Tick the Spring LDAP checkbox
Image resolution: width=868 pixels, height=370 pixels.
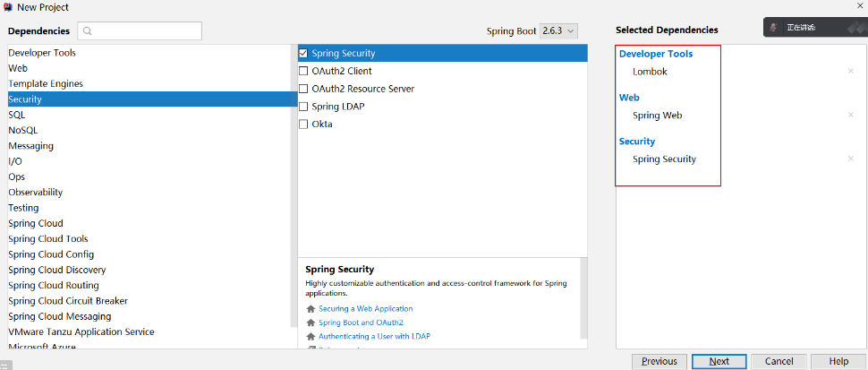[302, 107]
